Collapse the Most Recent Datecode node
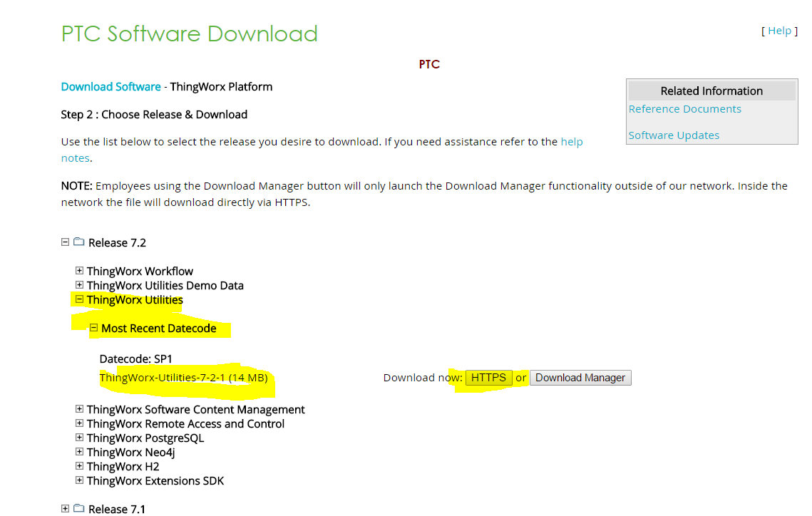 (x=93, y=328)
